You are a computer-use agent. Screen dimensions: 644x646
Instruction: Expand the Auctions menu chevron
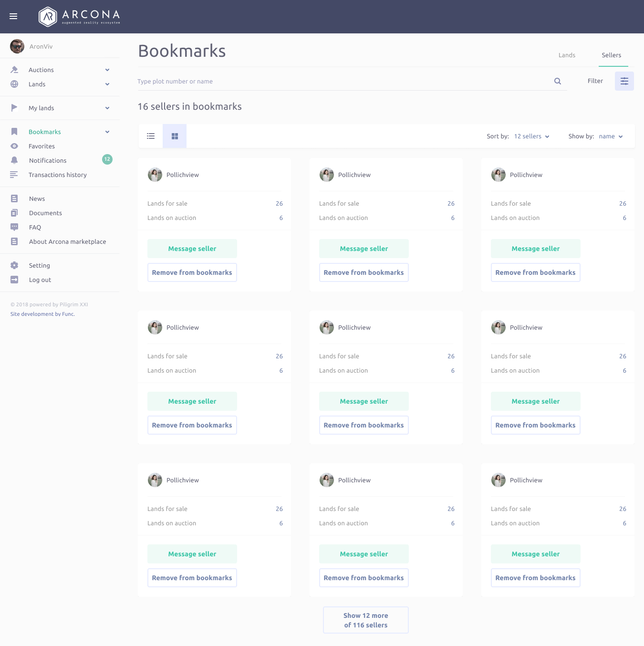(x=107, y=70)
